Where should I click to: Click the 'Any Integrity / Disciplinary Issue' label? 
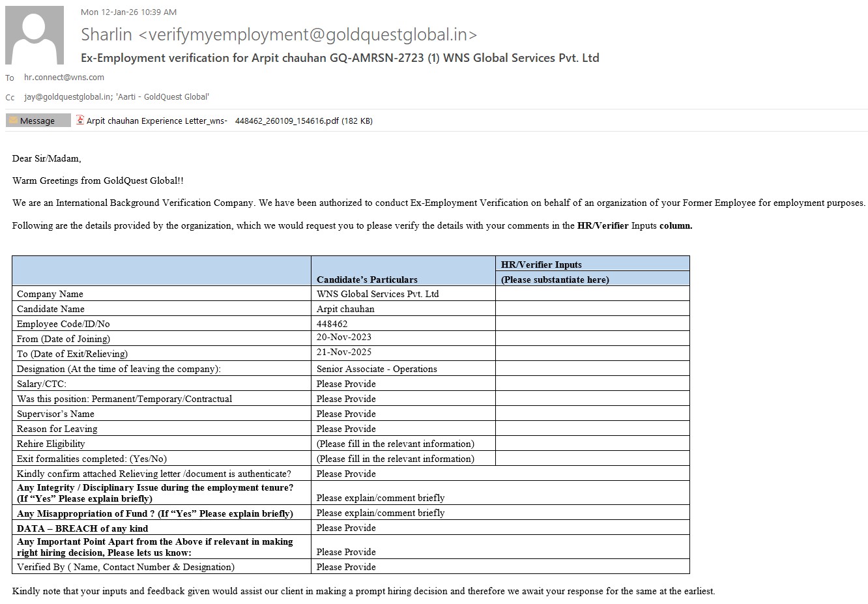(155, 493)
